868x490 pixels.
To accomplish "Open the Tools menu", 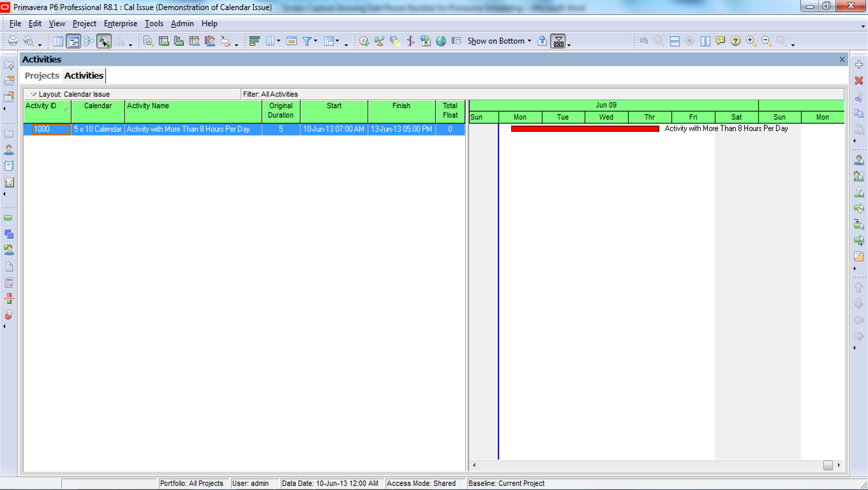I will click(154, 24).
